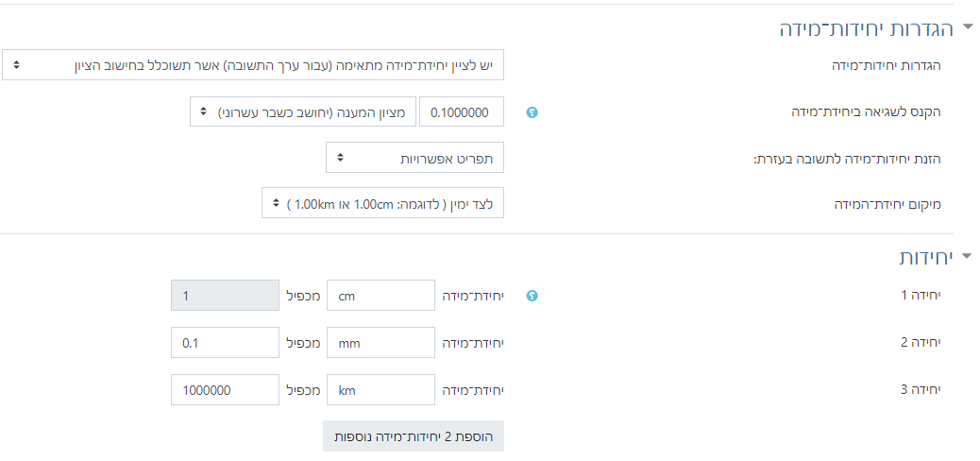Click the Unit 2 name field containing mm
Image resolution: width=980 pixels, height=461 pixels.
[x=380, y=343]
